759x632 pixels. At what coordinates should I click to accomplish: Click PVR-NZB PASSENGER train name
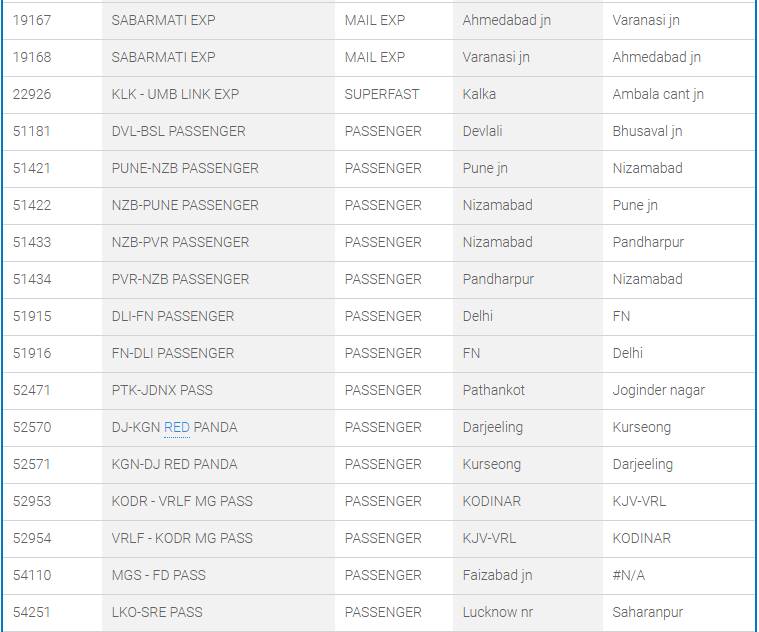[x=180, y=279]
